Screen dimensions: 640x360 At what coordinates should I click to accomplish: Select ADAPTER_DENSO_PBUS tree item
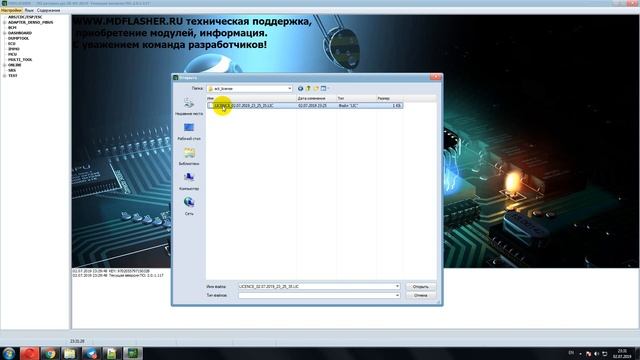(31, 22)
